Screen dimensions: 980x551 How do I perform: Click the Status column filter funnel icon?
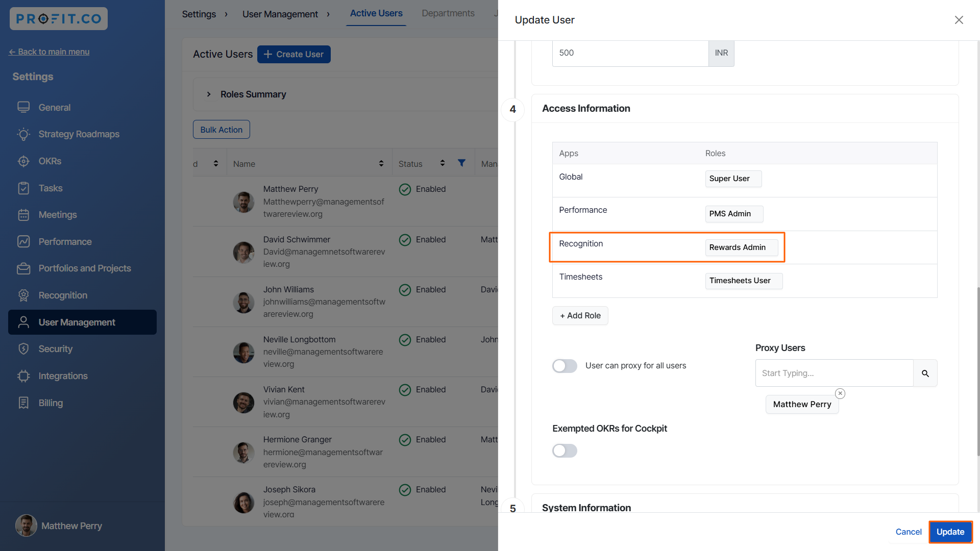[461, 163]
